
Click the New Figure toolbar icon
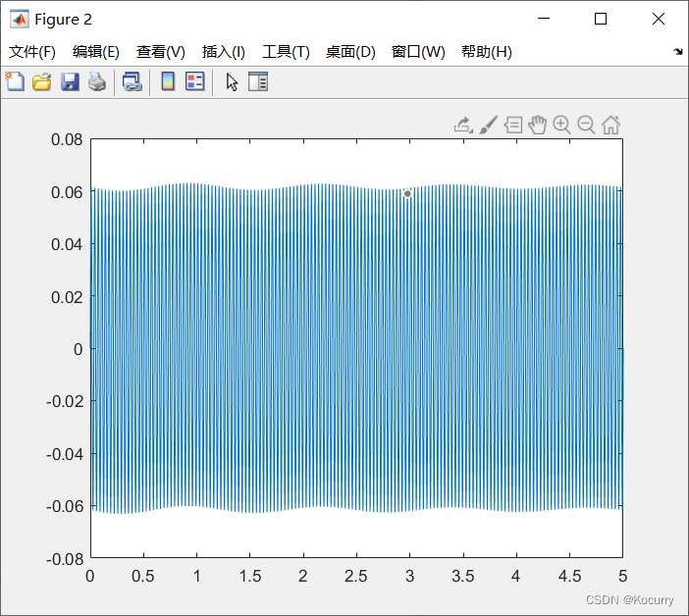coord(15,81)
